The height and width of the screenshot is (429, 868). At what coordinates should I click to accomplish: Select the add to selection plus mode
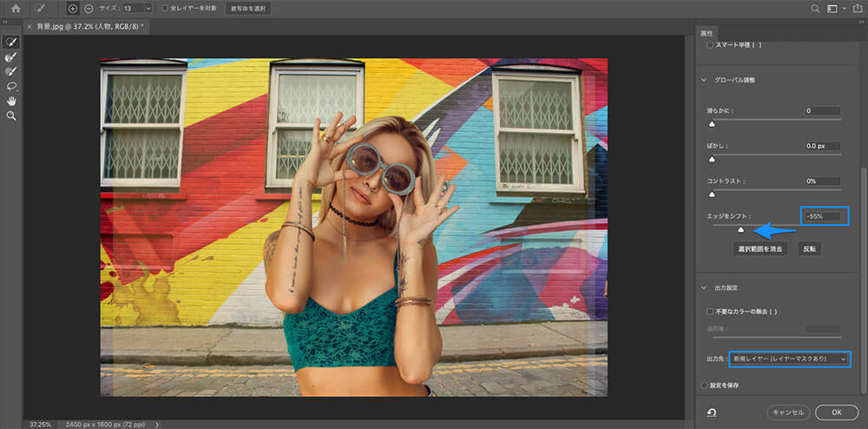73,9
